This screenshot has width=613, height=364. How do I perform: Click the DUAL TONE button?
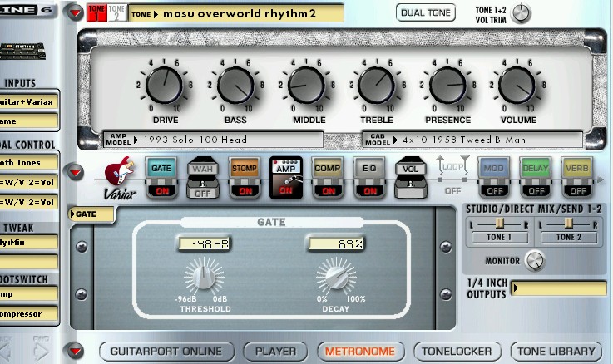426,13
